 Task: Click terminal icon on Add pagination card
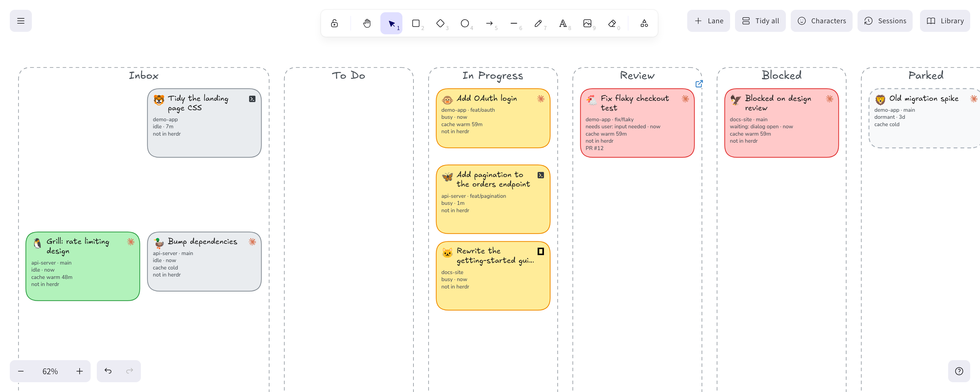click(x=541, y=175)
